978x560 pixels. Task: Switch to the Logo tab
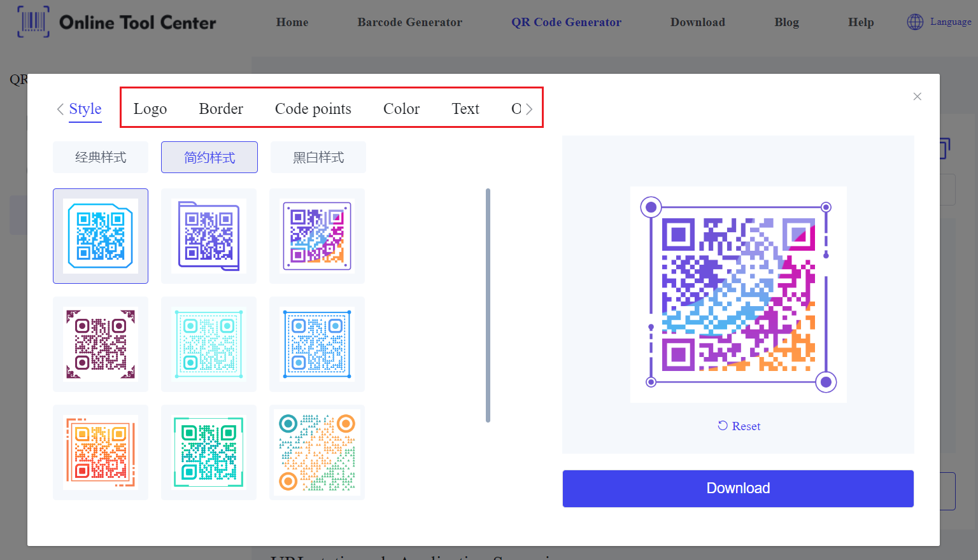150,109
